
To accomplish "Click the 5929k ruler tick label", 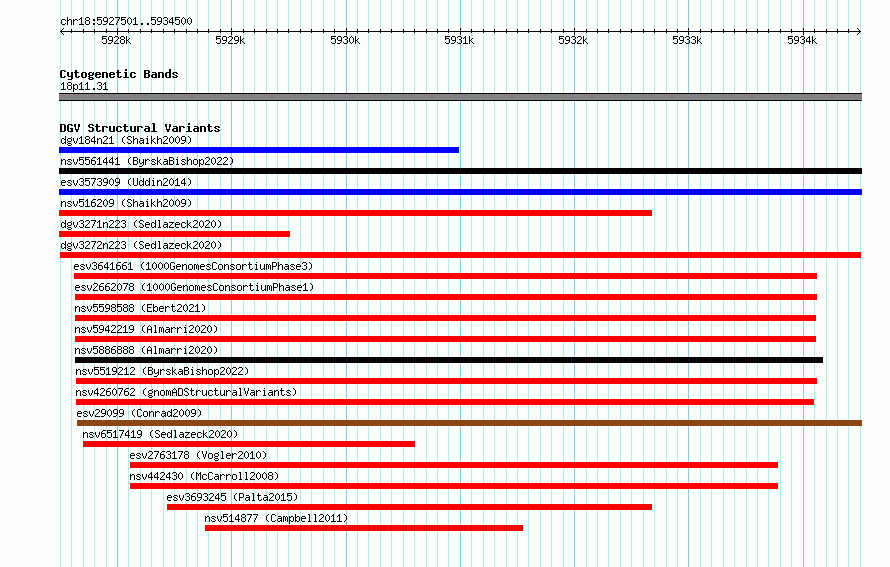I will (x=230, y=40).
